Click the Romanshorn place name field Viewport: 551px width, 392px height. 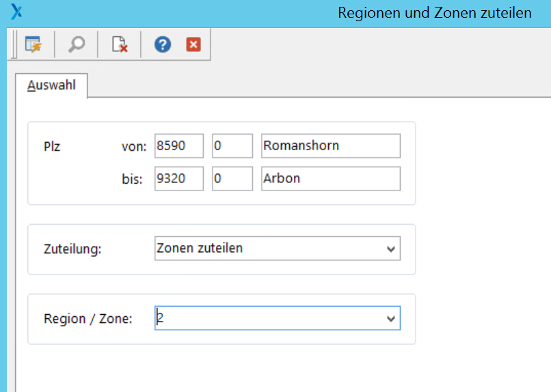(331, 145)
